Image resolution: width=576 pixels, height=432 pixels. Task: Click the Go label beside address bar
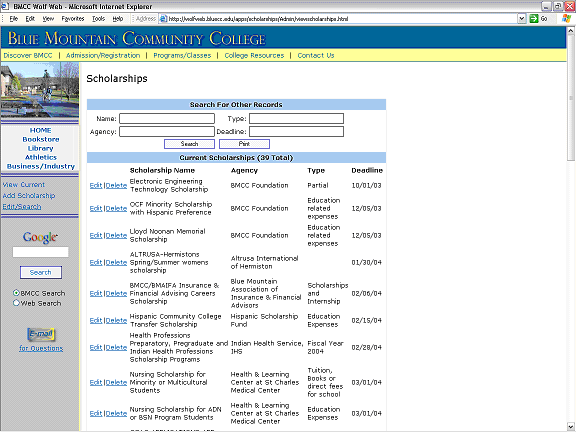[544, 18]
